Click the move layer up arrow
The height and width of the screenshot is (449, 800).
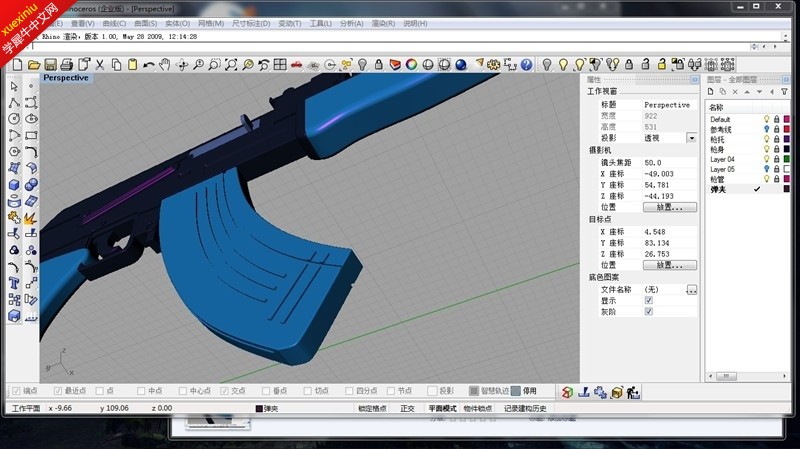click(747, 92)
